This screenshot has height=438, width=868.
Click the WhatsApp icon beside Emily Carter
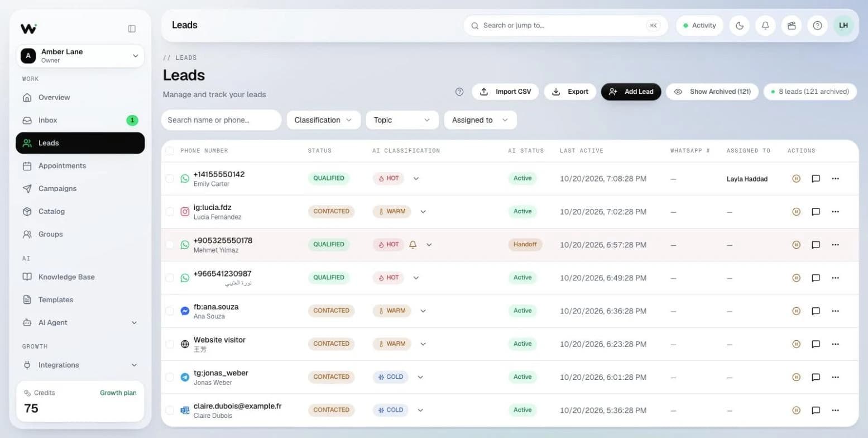185,179
